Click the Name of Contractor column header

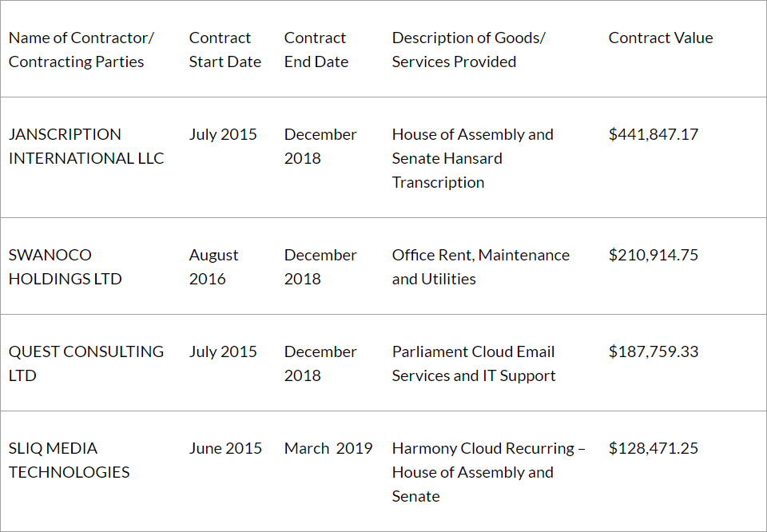81,50
